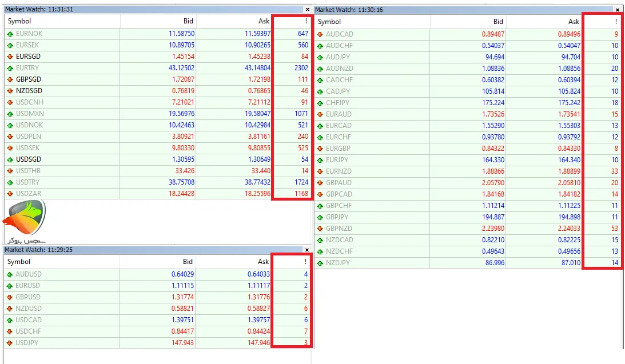Click Ask column header in 11:29:25 Market Watch
This screenshot has width=625, height=364.
click(264, 262)
